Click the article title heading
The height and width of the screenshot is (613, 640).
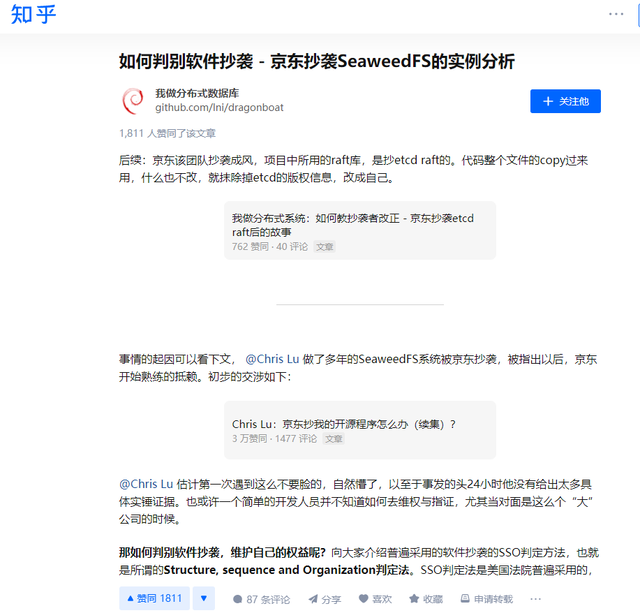pos(316,61)
